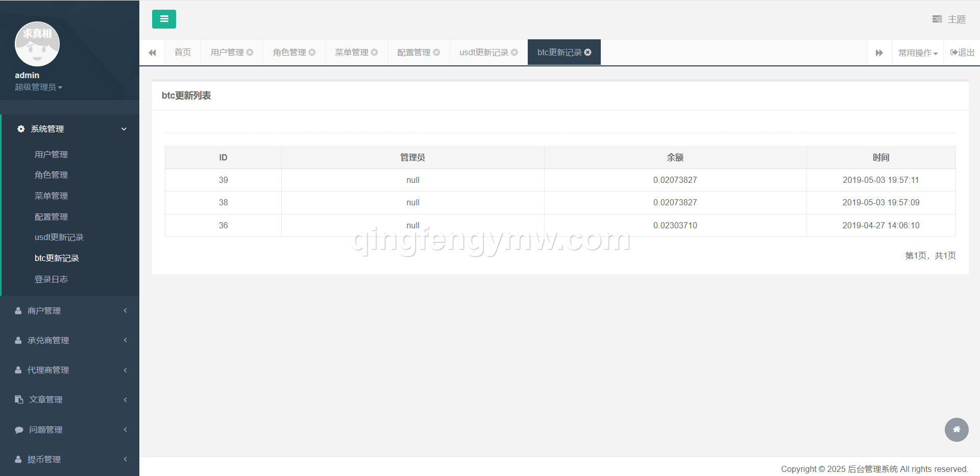Switch to the 配置管理 tab
Image resolution: width=980 pixels, height=476 pixels.
click(x=414, y=52)
